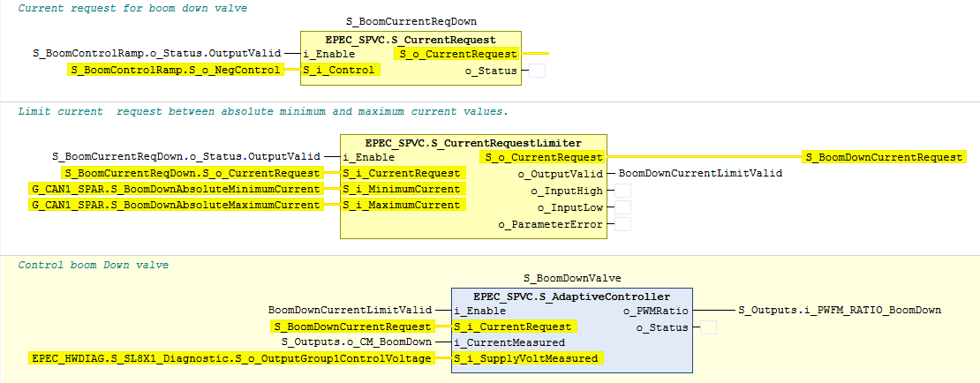980x383 pixels.
Task: Select input S_BoomCurrentReqDown.o_Status.OutputValid
Action: tap(186, 156)
